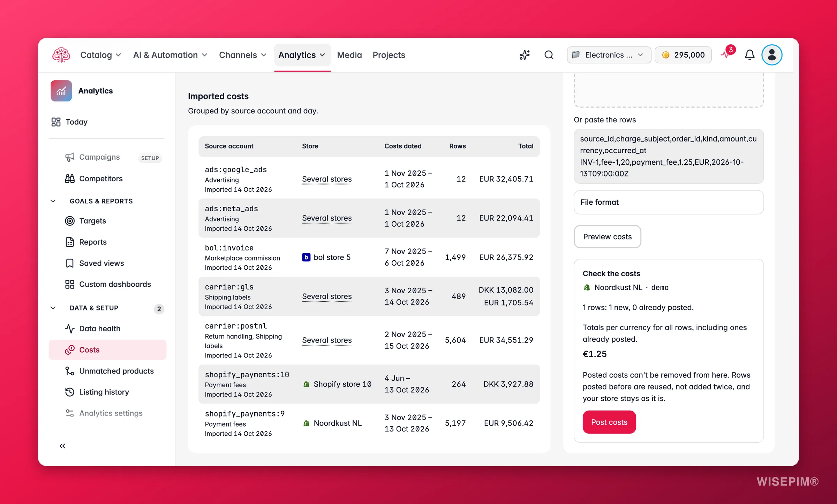Go to the Media tab
Viewport: 837px width, 504px height.
tap(349, 55)
